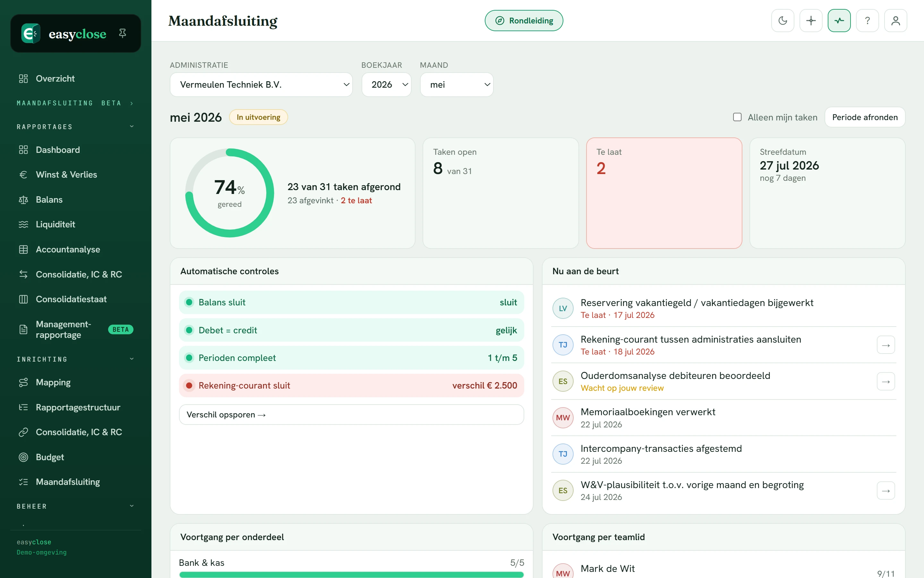Click the '2 te laat' red text

click(356, 200)
